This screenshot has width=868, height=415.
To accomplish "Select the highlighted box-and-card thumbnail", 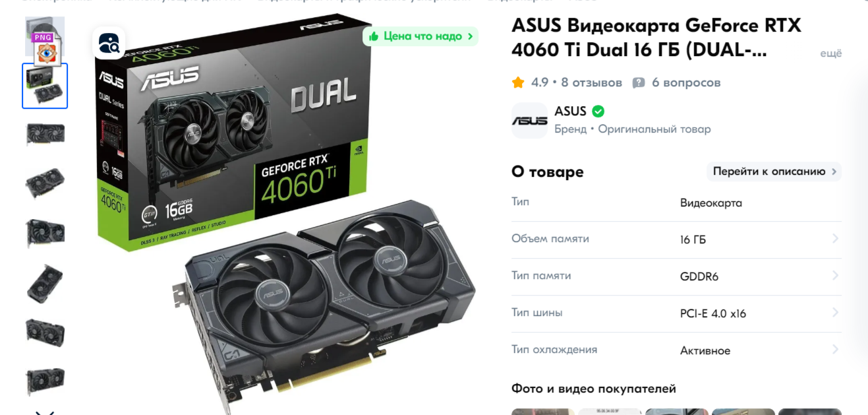I will [45, 86].
